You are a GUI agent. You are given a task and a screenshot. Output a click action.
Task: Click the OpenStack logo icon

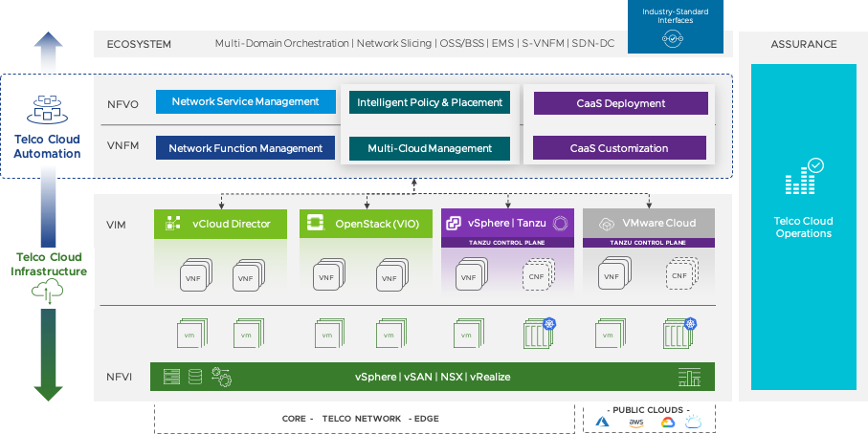tap(315, 224)
